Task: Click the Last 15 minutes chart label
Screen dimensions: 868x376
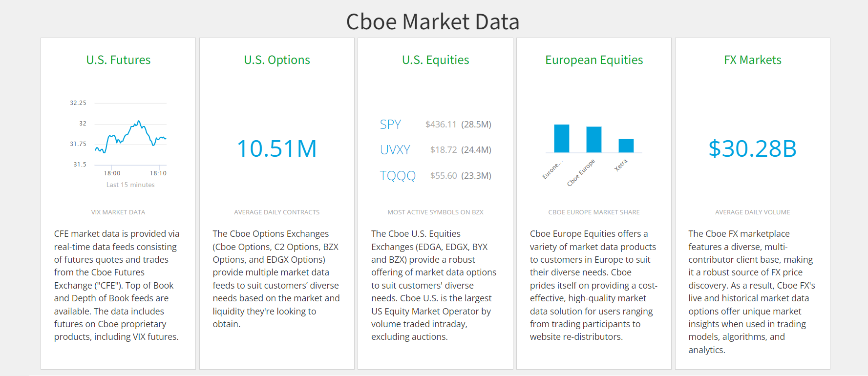Action: pos(130,185)
